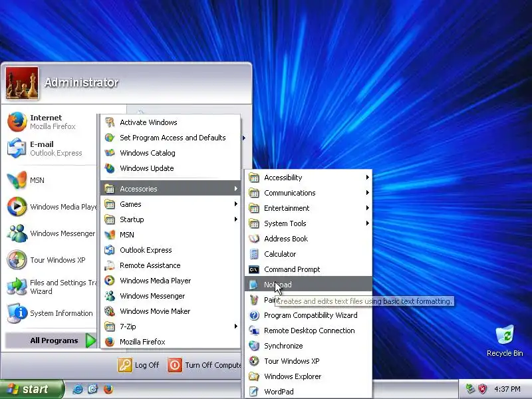Expand the Accessories submenu arrow
Viewport: 532px width, 399px height.
pyautogui.click(x=235, y=189)
